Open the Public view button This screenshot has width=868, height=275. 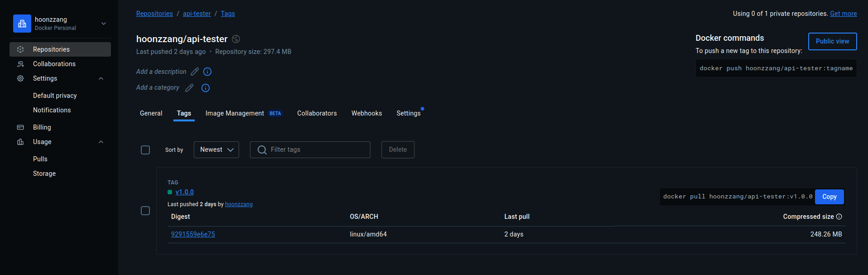point(832,41)
